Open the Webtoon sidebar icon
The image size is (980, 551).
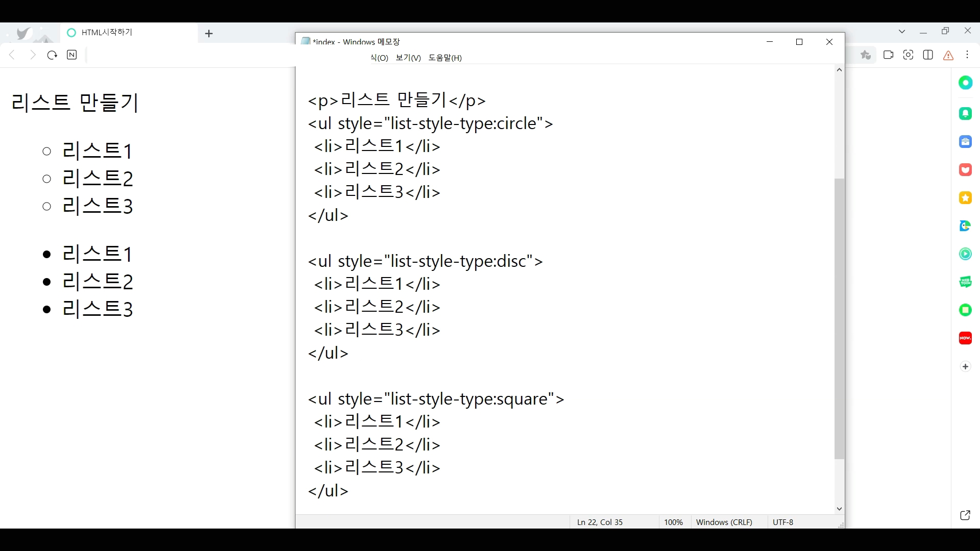coord(965,282)
